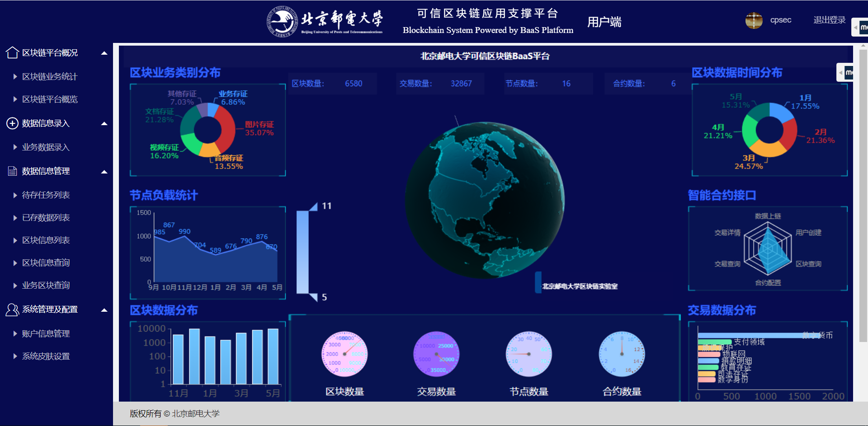Click the 节点负载统计 area chart
The width and height of the screenshot is (868, 426).
tap(216, 258)
